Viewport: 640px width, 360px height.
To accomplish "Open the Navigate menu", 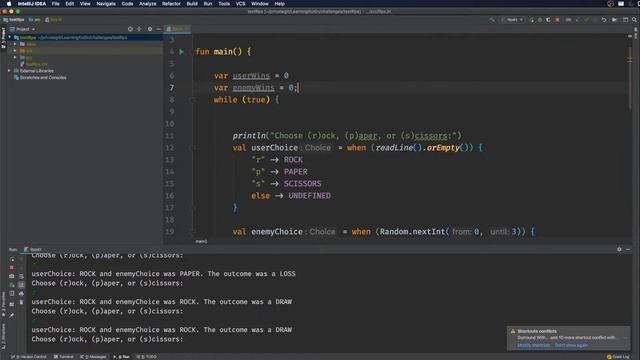I will pos(106,4).
